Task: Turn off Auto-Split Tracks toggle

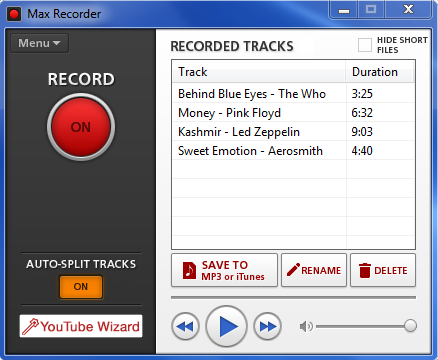Action: (81, 287)
